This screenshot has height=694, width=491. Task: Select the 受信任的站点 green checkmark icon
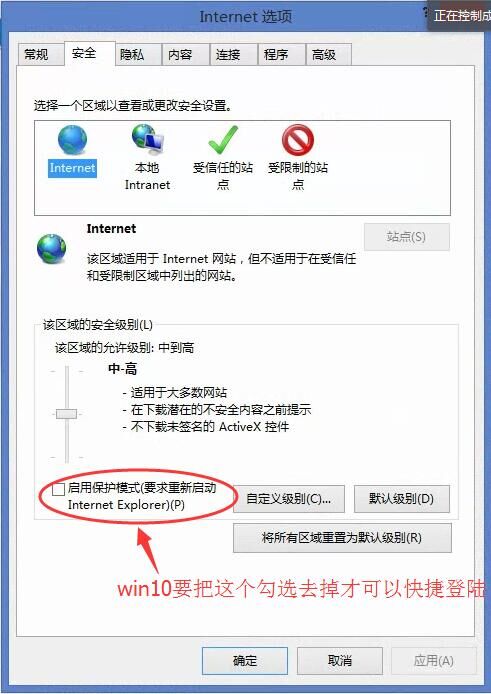223,140
